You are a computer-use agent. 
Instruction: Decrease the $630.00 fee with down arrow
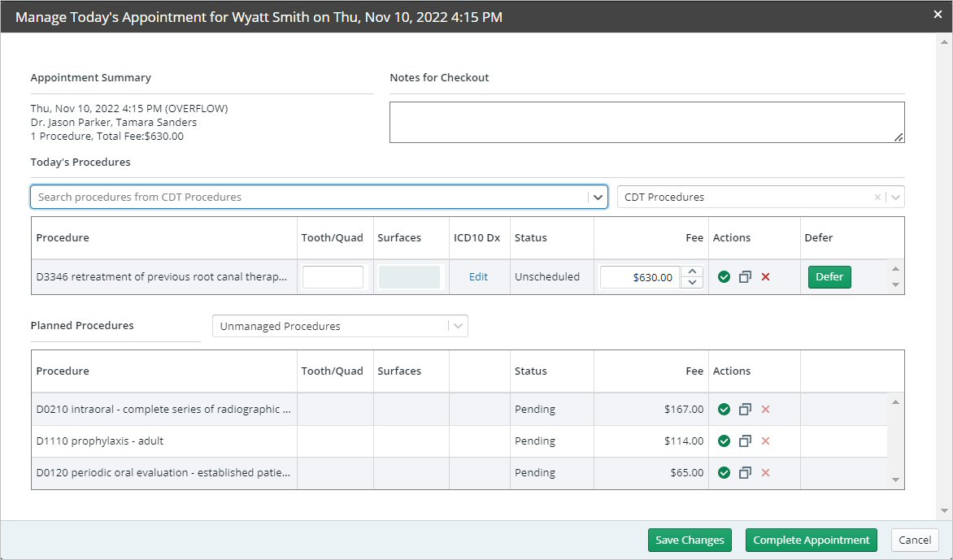click(692, 282)
